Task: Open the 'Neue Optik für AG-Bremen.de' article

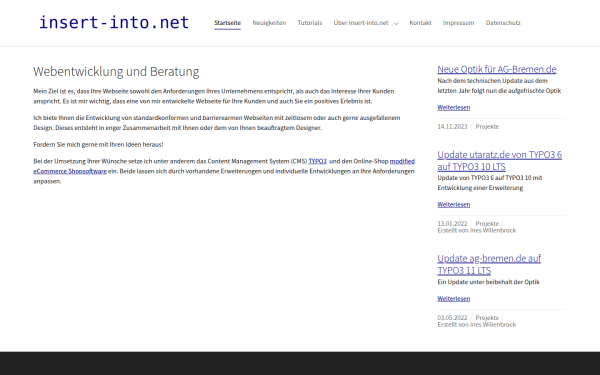Action: (497, 69)
